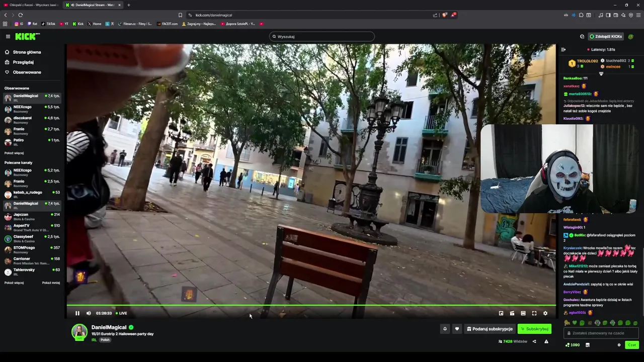
Task: Click the video progress bar
Action: click(311, 305)
